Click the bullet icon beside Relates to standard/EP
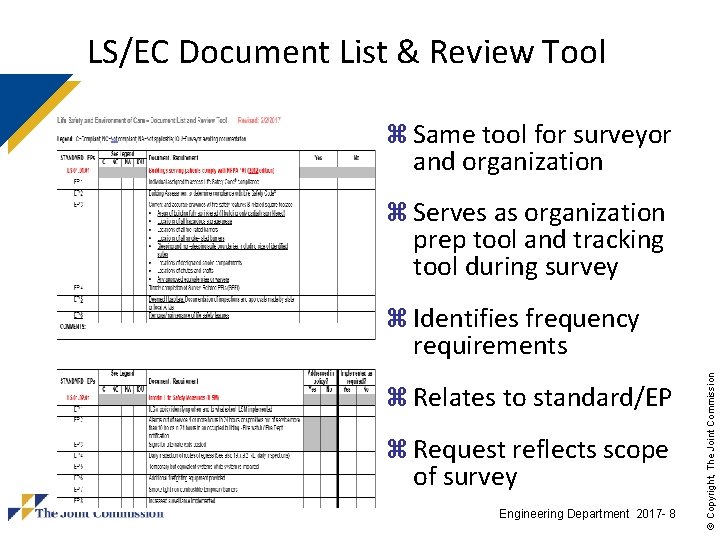This screenshot has width=720, height=540. coord(397,397)
